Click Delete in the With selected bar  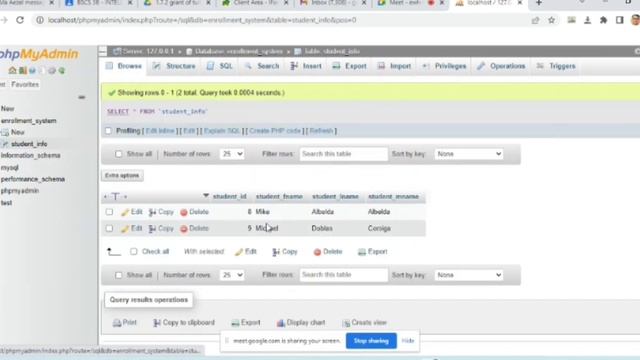(x=328, y=251)
